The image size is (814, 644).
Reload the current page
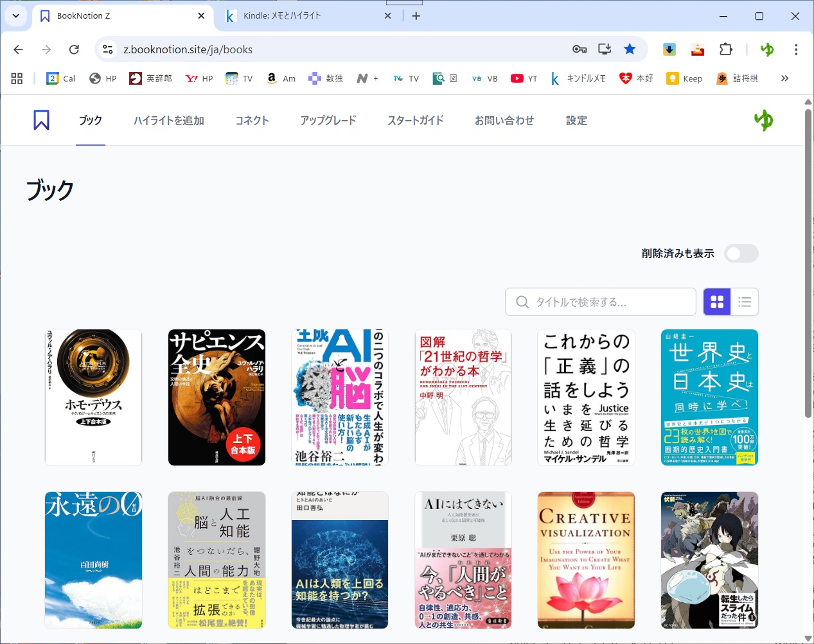point(74,49)
